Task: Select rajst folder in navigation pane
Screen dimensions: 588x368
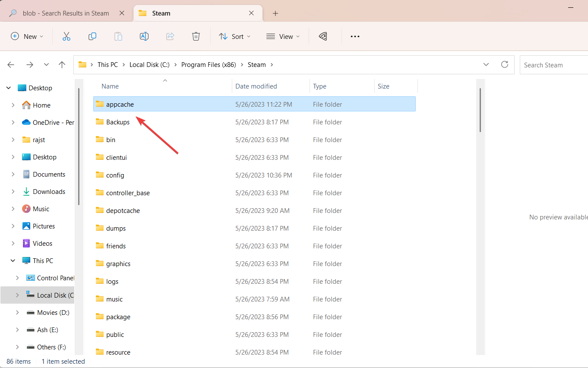Action: [x=39, y=140]
